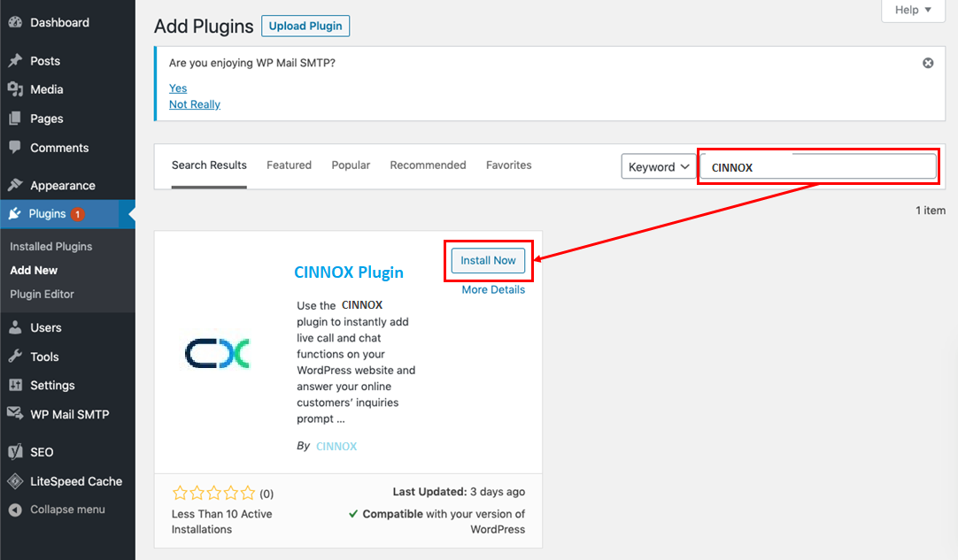This screenshot has width=958, height=560.
Task: Click the Posts pushpin icon
Action: click(x=15, y=60)
